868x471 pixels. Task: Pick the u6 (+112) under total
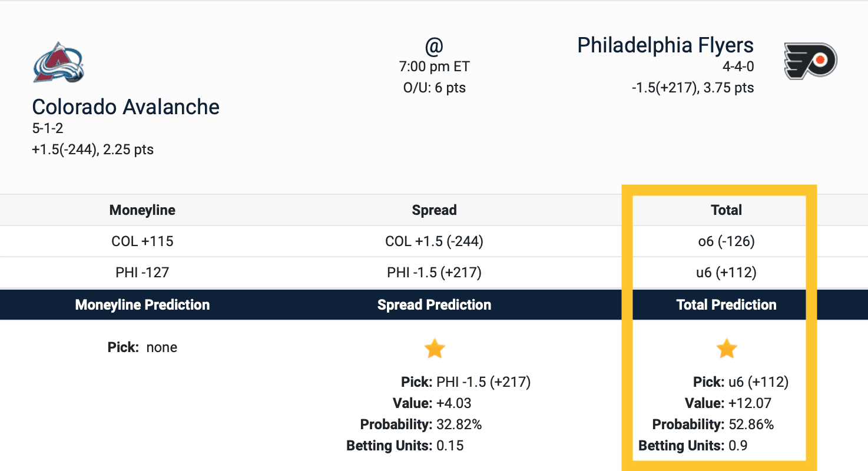[x=726, y=273]
